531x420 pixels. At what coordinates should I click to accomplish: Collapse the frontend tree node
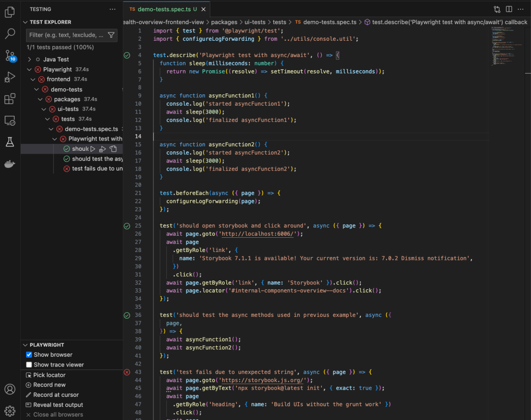coord(33,79)
